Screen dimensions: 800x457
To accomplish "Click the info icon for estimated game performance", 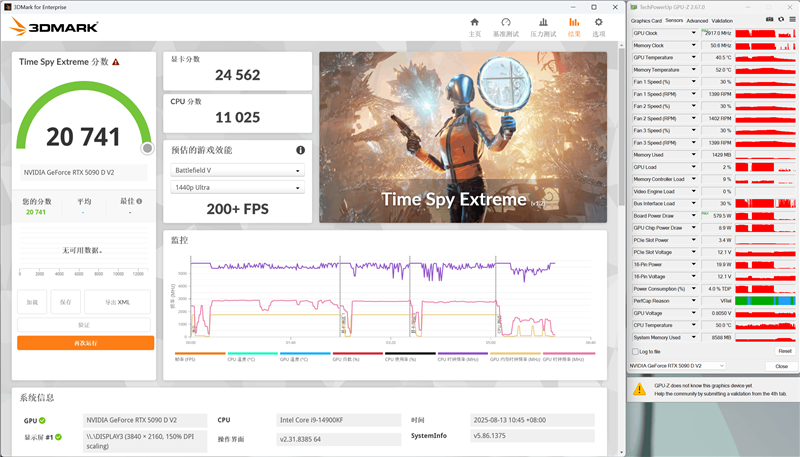I will point(301,150).
